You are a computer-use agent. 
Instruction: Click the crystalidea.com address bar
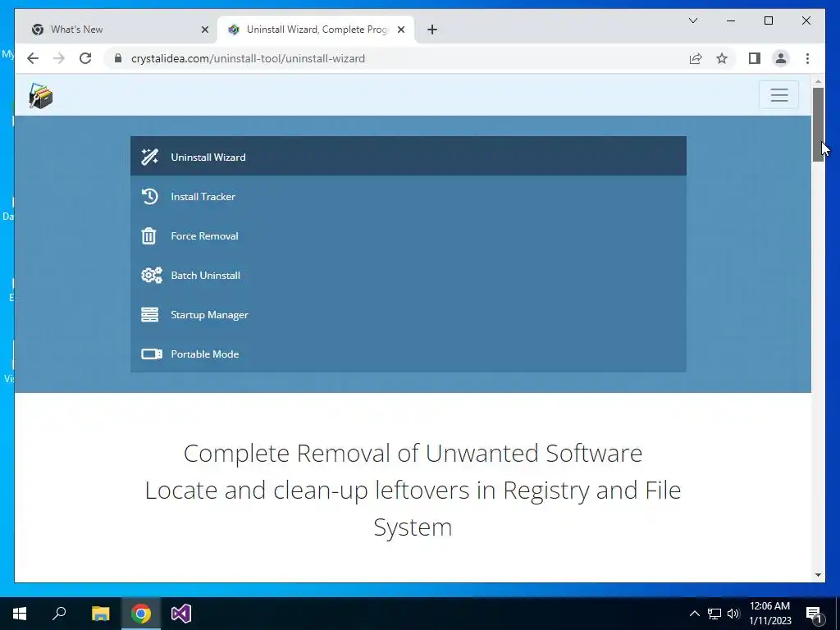point(396,58)
